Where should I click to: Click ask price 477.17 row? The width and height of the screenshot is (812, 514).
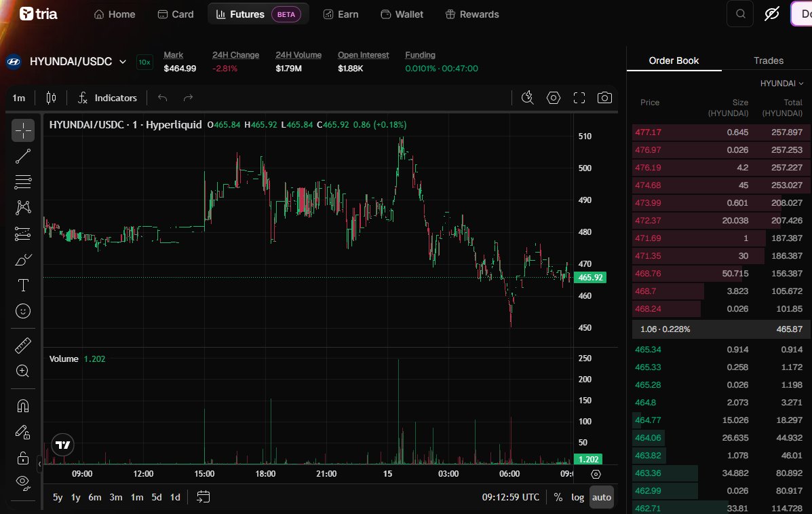[721, 132]
